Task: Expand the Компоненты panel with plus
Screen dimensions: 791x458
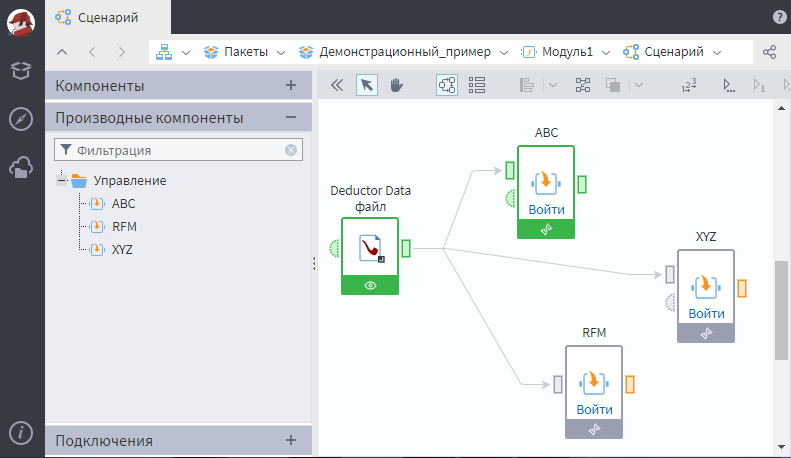Action: point(291,85)
